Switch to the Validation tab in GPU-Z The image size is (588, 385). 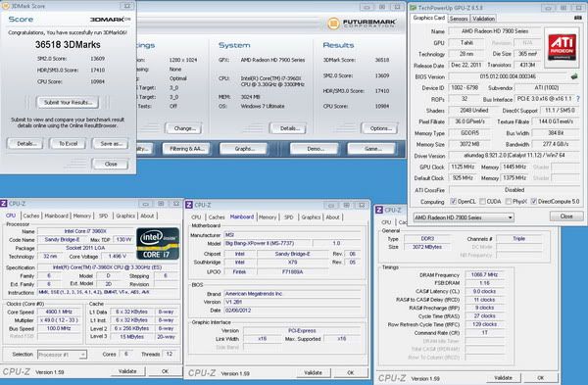(483, 19)
